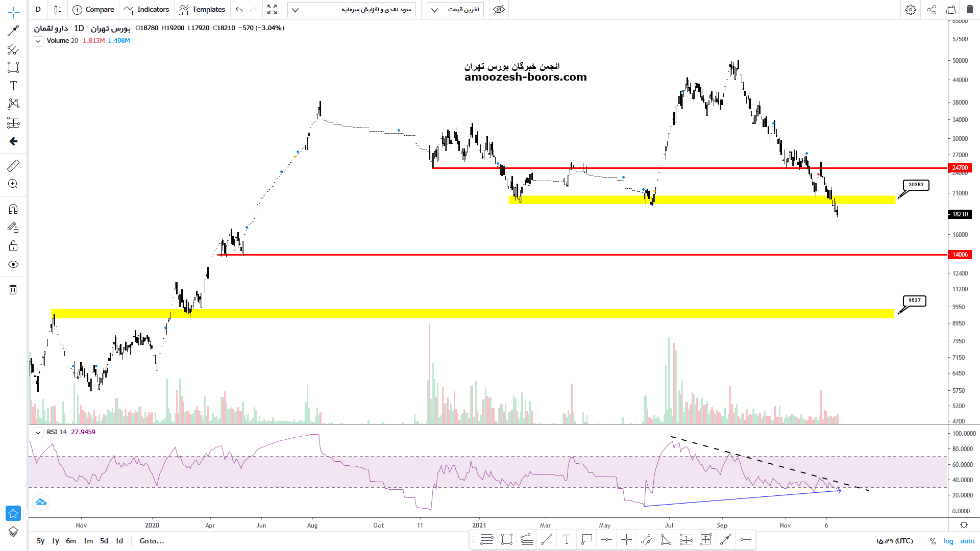This screenshot has width=980, height=551.
Task: Open the Indicators menu
Action: (146, 10)
